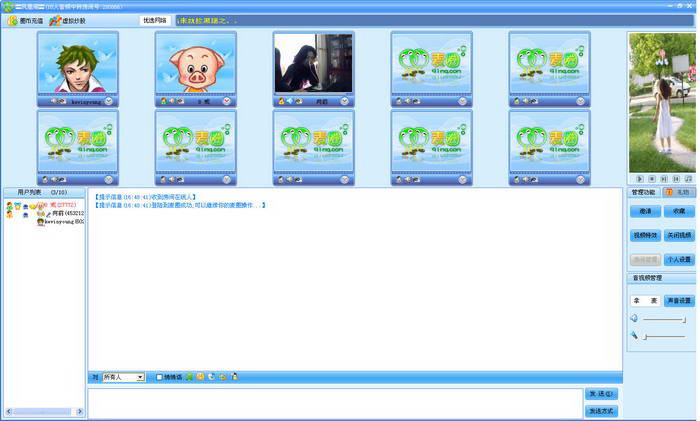This screenshot has height=421, width=700.
Task: Click the microphone icon beside mic slider
Action: [x=634, y=335]
